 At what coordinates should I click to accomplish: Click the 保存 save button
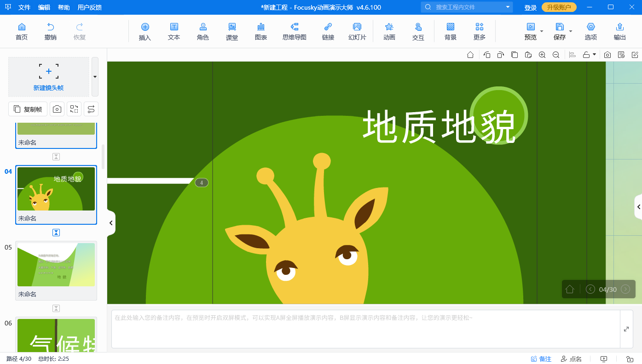coord(560,32)
